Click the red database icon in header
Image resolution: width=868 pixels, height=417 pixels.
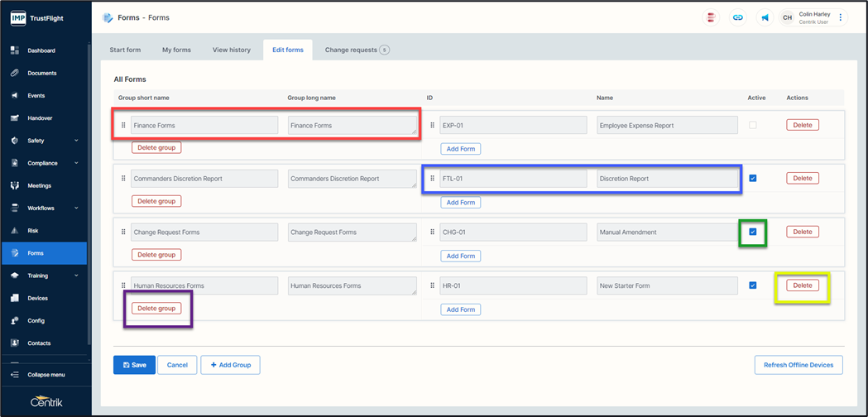pyautogui.click(x=711, y=17)
